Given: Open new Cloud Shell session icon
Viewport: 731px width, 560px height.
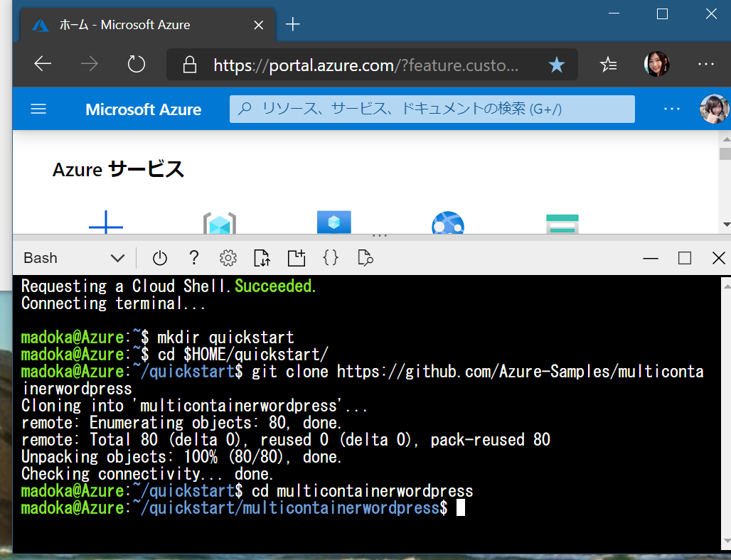Looking at the screenshot, I should pos(296,258).
